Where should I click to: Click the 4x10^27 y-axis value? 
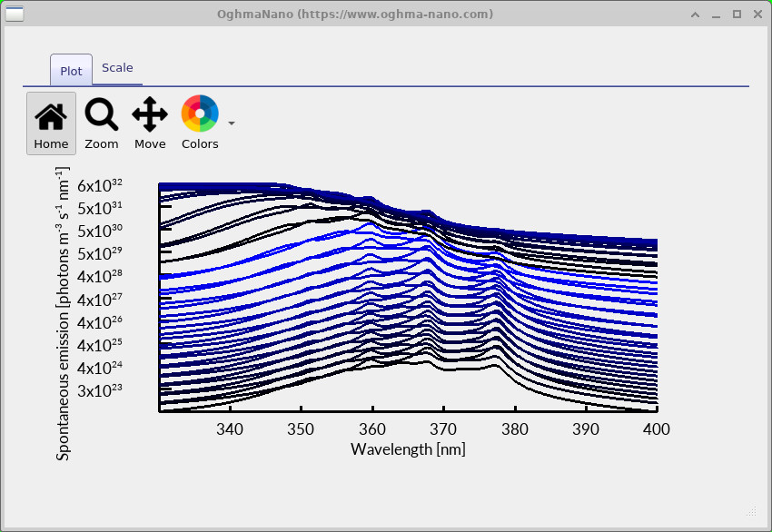click(x=100, y=300)
